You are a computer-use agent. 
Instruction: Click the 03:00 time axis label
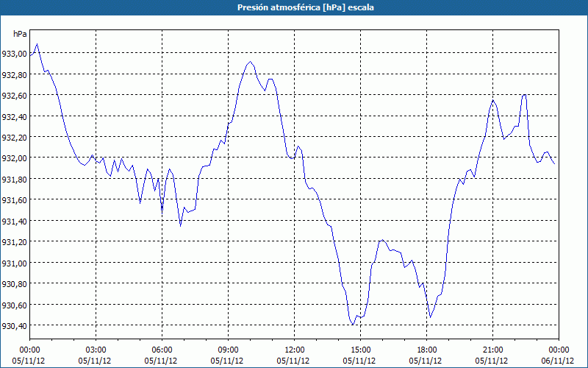coord(96,350)
